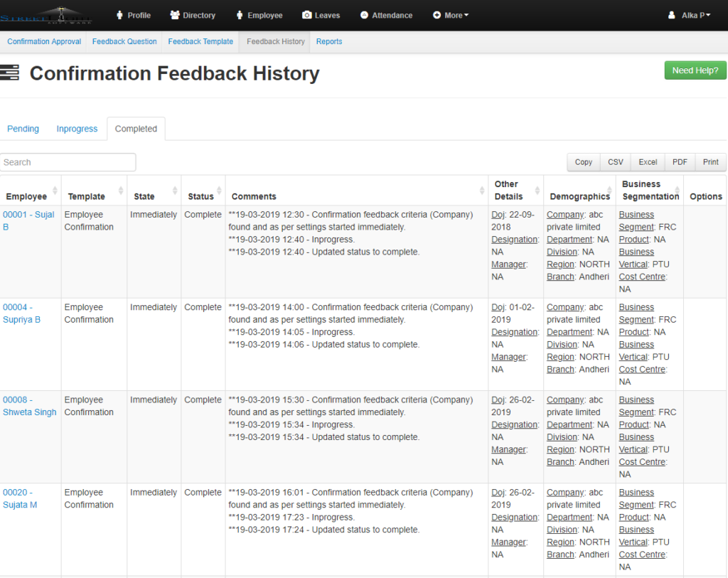Sort table by Other Details column arrows
The width and height of the screenshot is (728, 578).
tap(537, 191)
